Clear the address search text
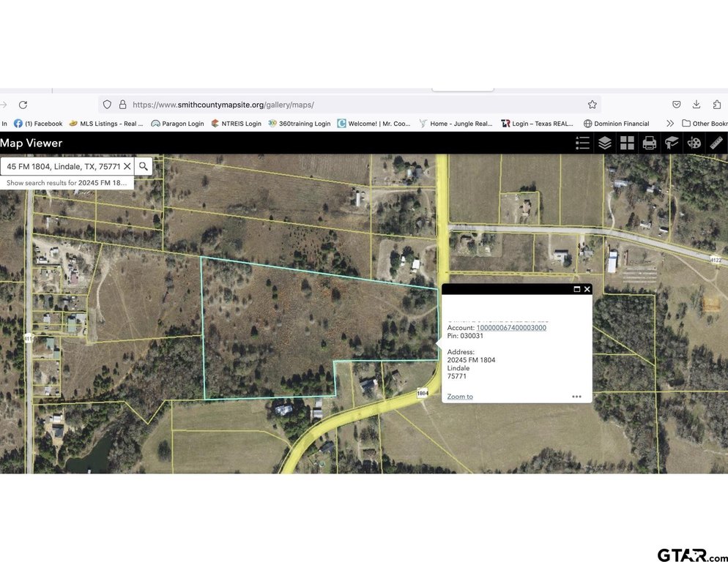This screenshot has width=728, height=562. (x=127, y=166)
